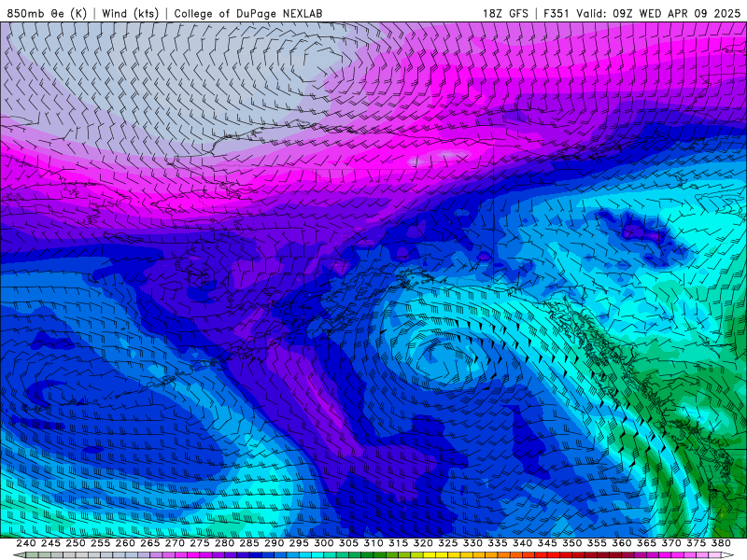Screen dimensions: 747x560
Task: Click the 850mb θe (K) title label
Action: tap(48, 13)
